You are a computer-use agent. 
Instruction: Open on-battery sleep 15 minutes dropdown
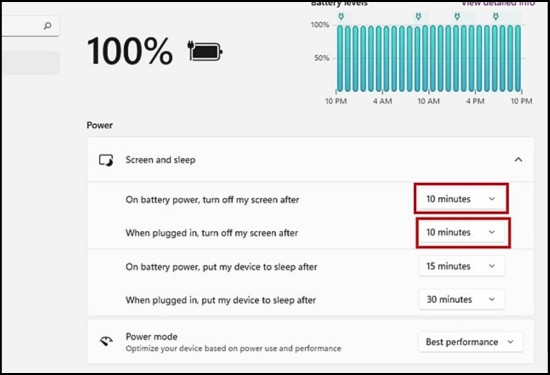[462, 266]
